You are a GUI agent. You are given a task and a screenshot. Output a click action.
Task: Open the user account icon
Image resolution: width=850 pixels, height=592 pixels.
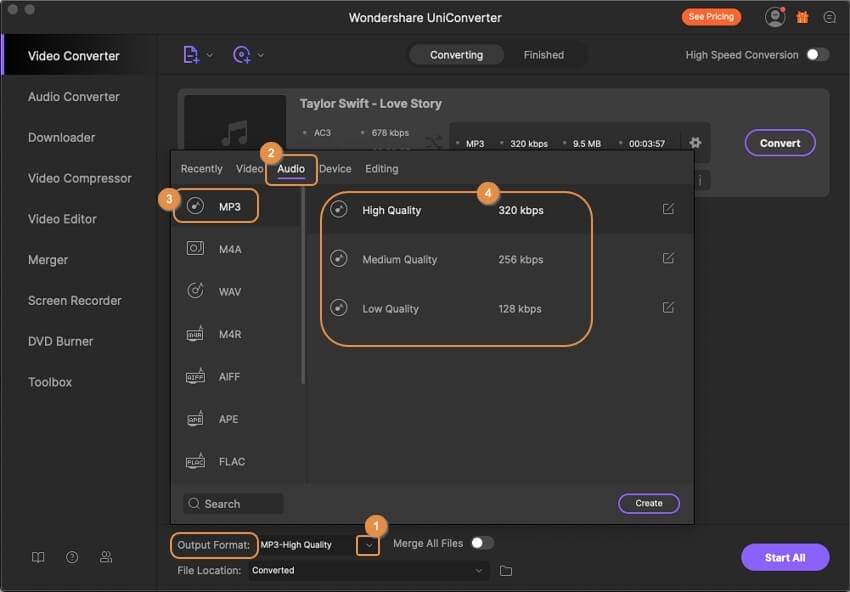tap(775, 17)
